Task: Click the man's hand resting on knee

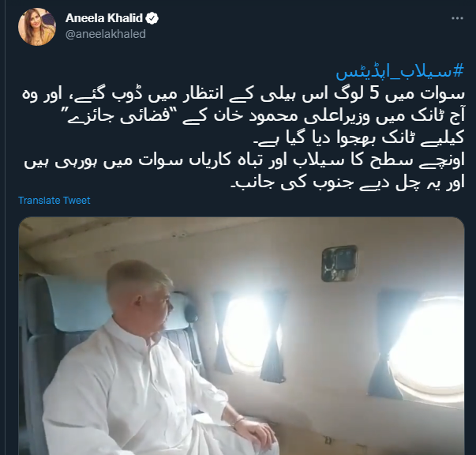Action: click(x=254, y=434)
